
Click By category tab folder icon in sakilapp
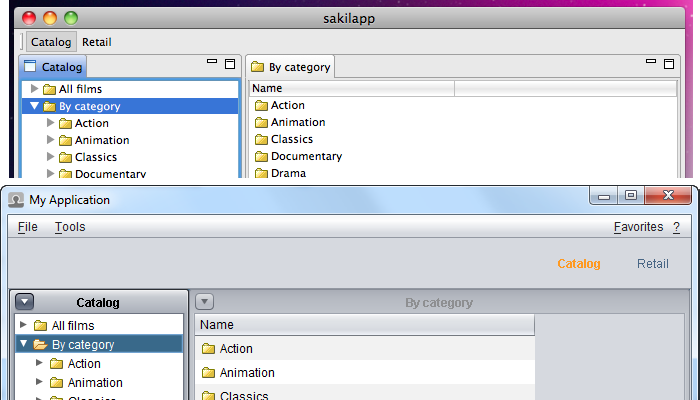point(257,67)
